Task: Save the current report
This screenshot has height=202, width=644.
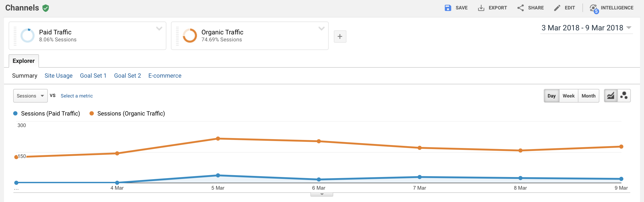Action: tap(456, 8)
